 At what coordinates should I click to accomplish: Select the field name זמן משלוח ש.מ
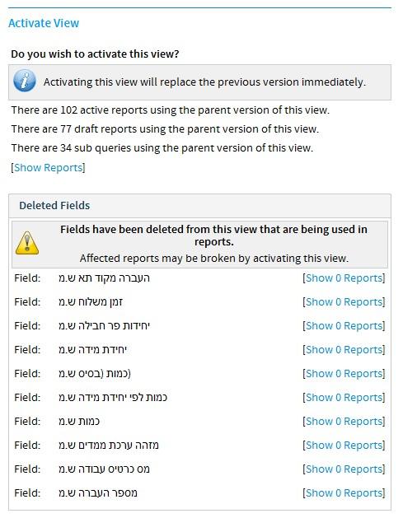coord(91,302)
